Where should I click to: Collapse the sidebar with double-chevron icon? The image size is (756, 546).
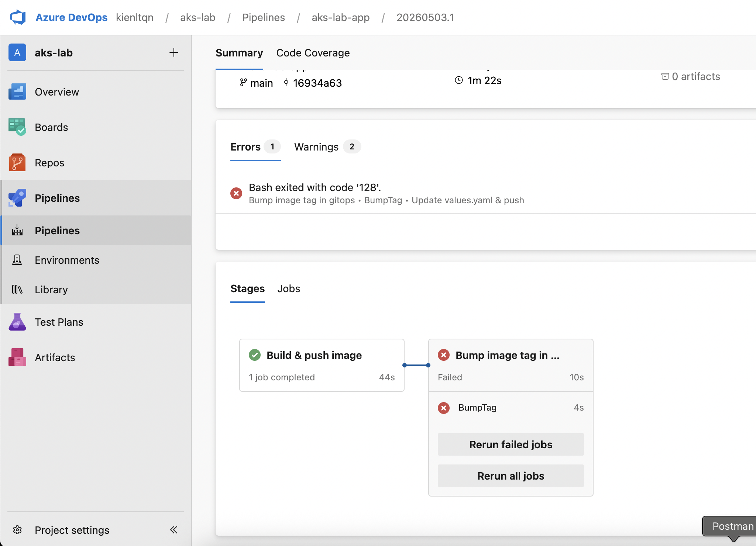(x=174, y=530)
